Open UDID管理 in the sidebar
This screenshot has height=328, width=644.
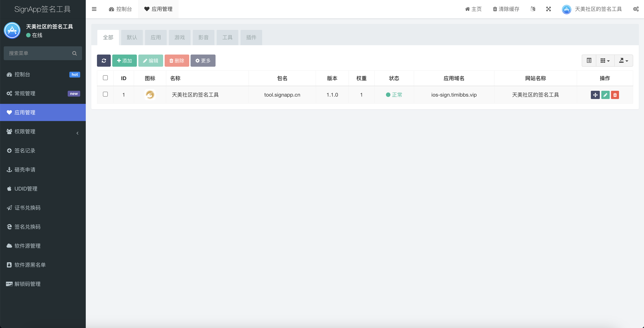pyautogui.click(x=26, y=188)
